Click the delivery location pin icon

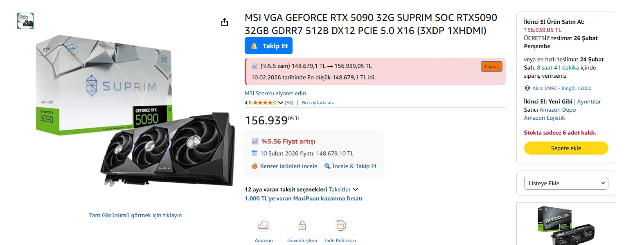527,88
